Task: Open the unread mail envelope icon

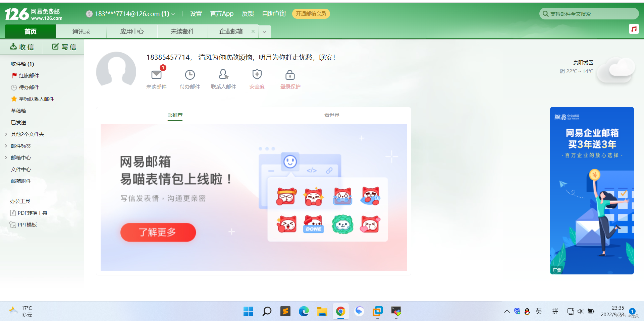Action: click(x=156, y=74)
